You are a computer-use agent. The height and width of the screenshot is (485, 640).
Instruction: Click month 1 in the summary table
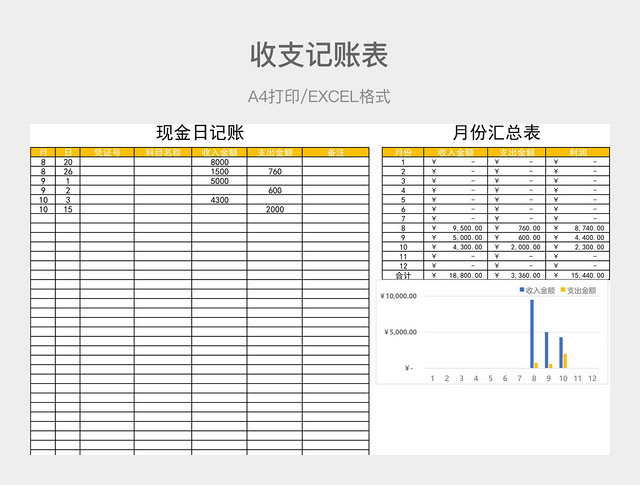403,162
